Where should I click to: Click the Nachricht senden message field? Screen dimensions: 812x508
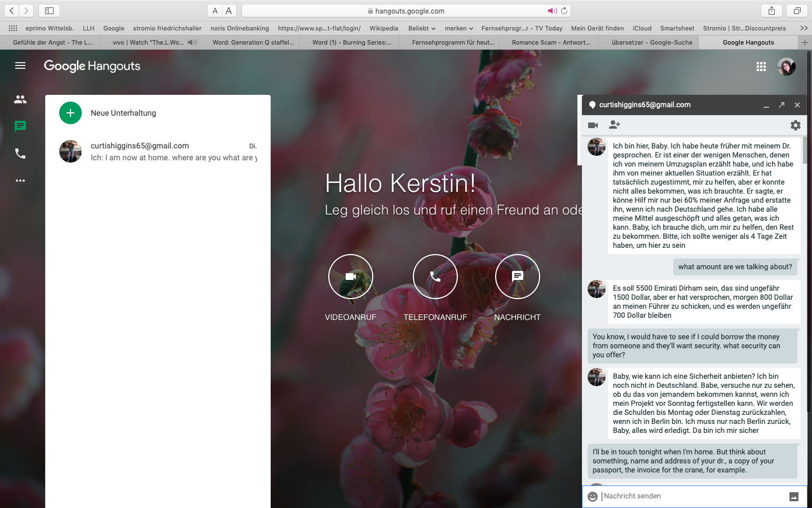[x=694, y=496]
